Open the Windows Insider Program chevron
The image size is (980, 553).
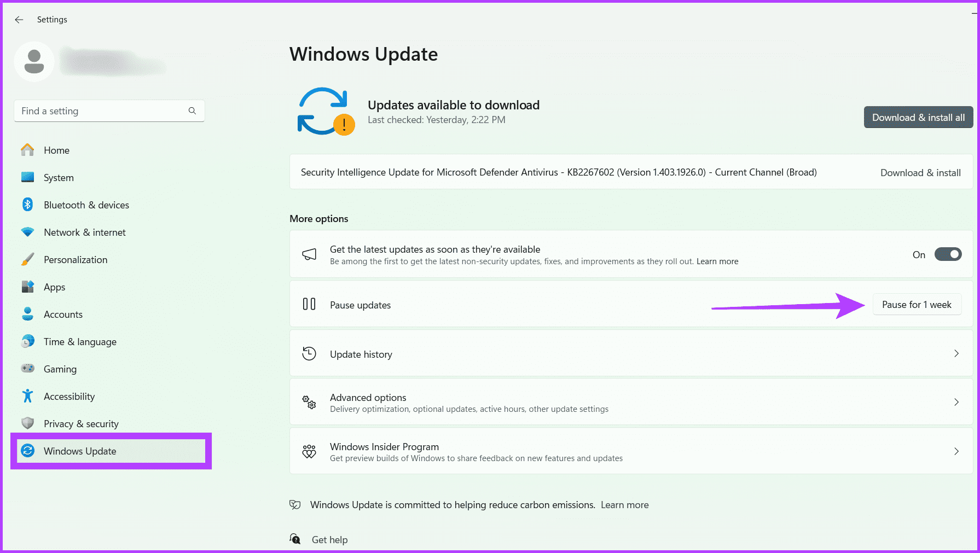(956, 451)
